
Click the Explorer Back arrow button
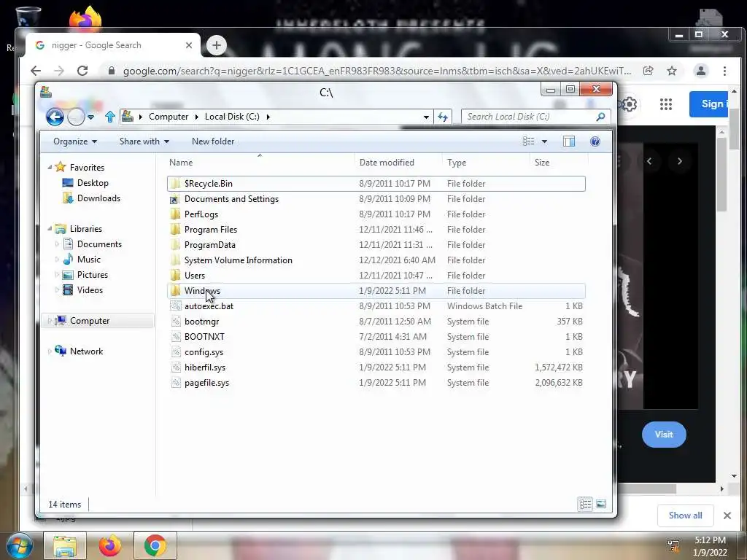[x=55, y=117]
